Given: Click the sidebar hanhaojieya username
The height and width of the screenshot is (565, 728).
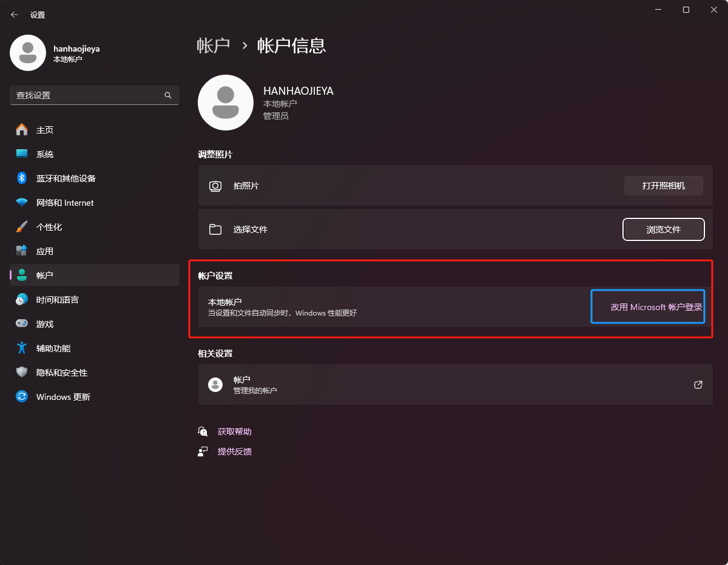Looking at the screenshot, I should point(76,49).
